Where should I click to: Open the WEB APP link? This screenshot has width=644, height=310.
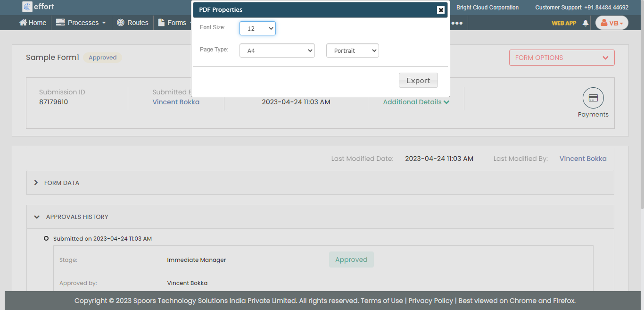pyautogui.click(x=564, y=23)
